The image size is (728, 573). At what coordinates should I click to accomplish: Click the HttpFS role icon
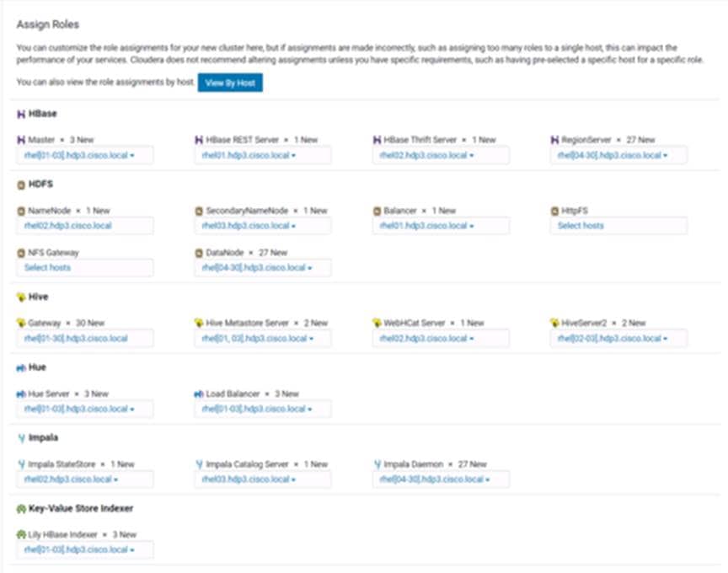click(x=554, y=211)
